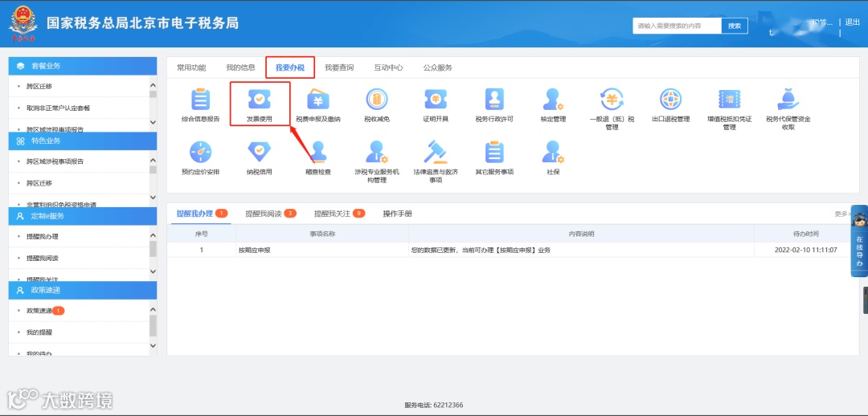
Task: Open the 发票使用 icon
Action: (259, 100)
